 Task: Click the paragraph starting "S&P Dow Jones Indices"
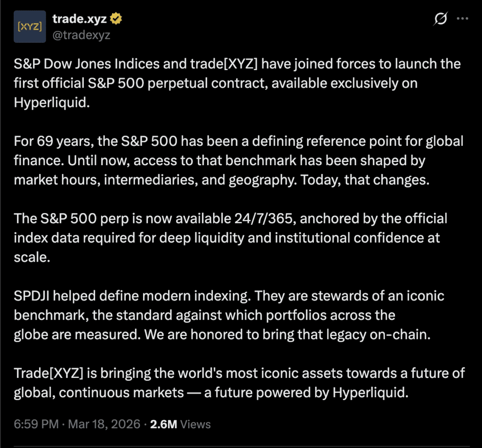click(235, 83)
